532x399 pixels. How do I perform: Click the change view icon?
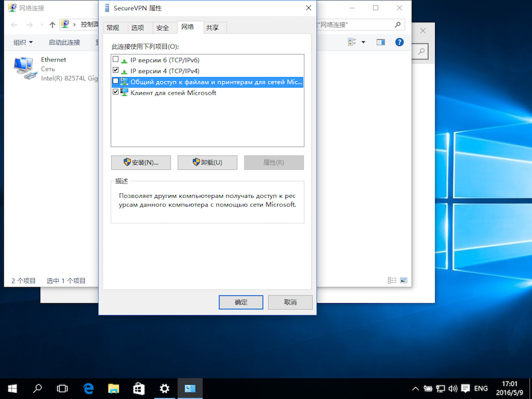(x=352, y=42)
